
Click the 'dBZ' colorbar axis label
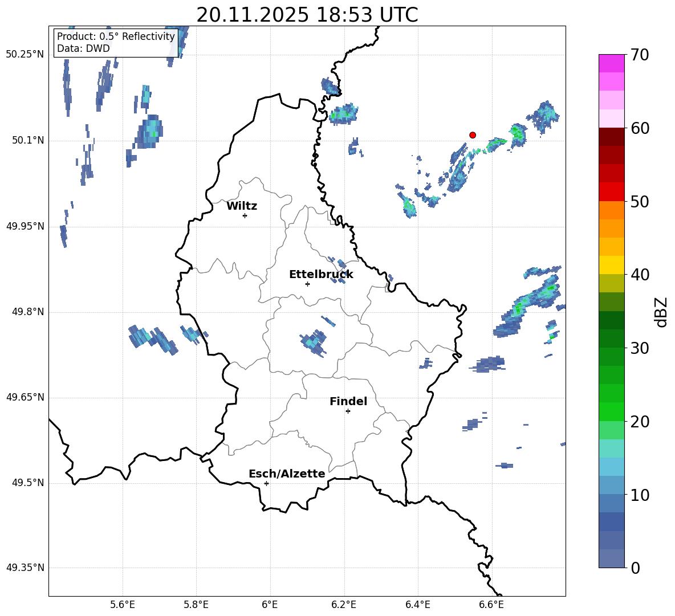point(661,312)
